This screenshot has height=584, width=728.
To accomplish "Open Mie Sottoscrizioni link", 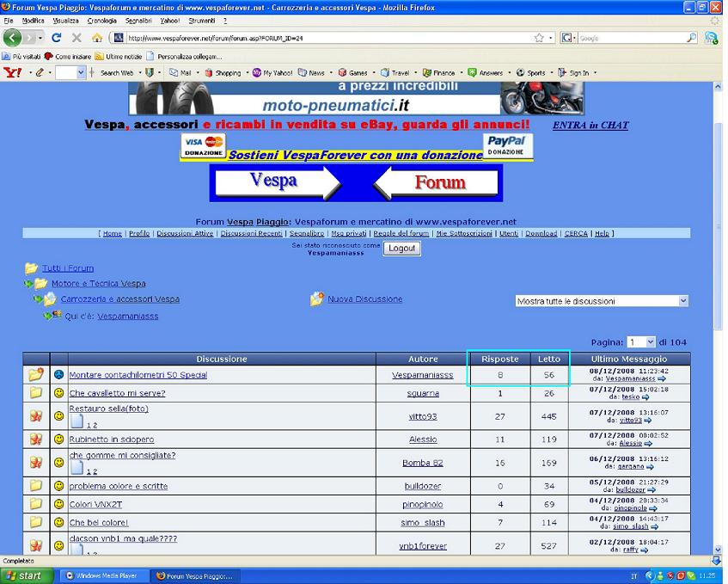I will [464, 233].
